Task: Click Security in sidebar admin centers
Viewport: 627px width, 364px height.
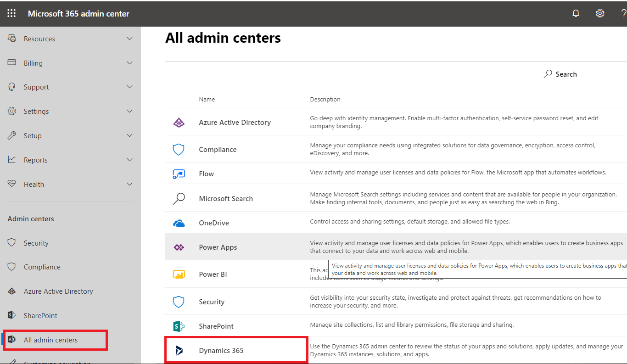Action: (36, 243)
